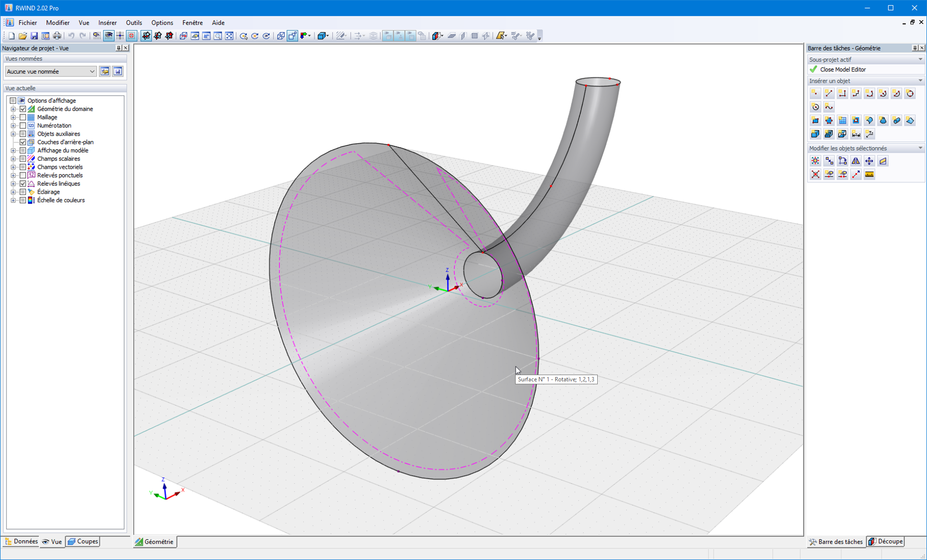This screenshot has width=927, height=560.
Task: Switch to the Coupes tab
Action: click(83, 542)
